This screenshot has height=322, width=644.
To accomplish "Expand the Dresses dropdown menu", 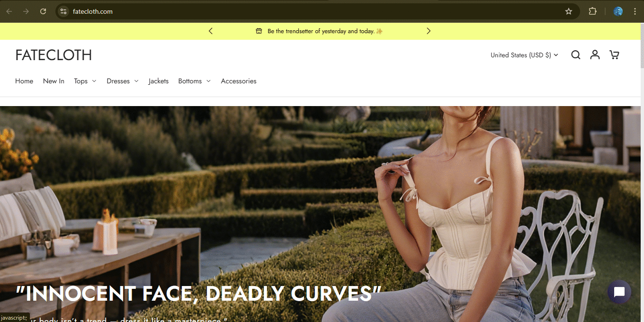I will point(123,81).
